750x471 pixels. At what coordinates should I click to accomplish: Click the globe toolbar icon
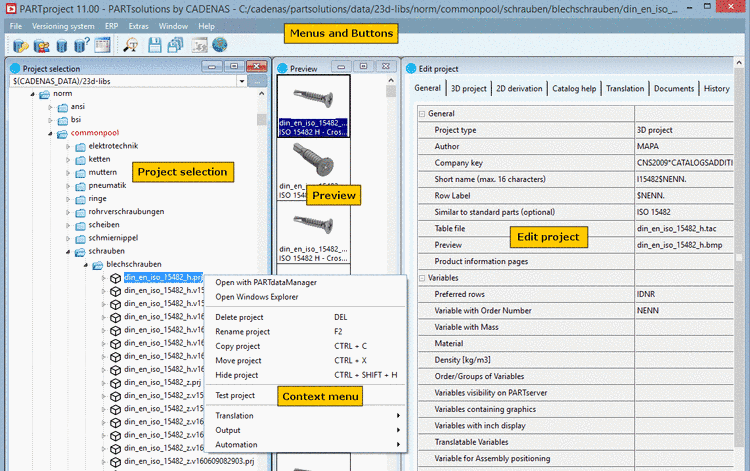[x=220, y=45]
